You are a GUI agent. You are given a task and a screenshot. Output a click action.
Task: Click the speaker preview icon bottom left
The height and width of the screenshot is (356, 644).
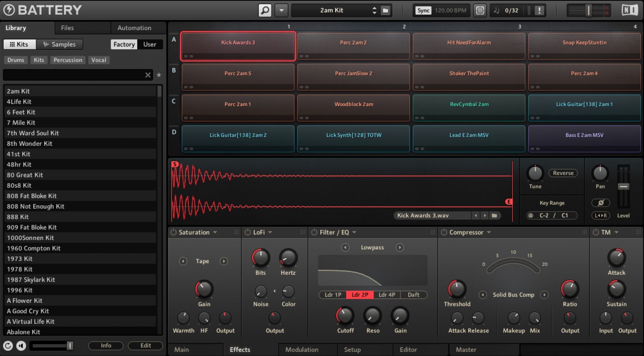click(21, 345)
